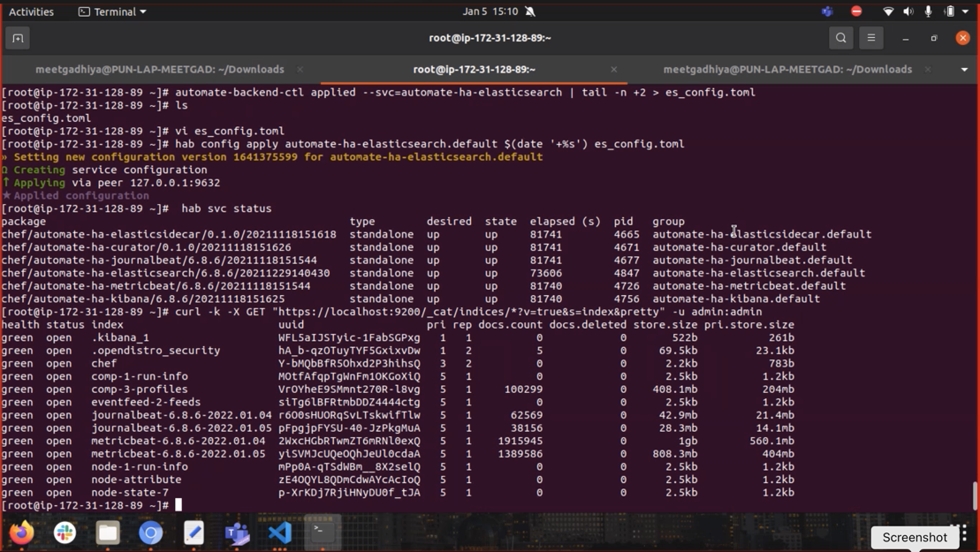The width and height of the screenshot is (980, 552).
Task: Click automate-ha-kibana.default group name
Action: pos(736,299)
